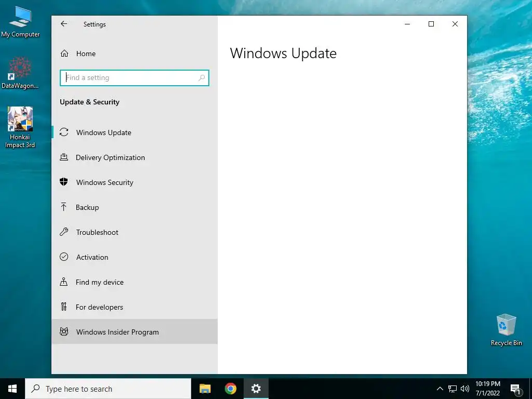Open File Explorer from the taskbar
Image resolution: width=532 pixels, height=399 pixels.
click(x=205, y=389)
